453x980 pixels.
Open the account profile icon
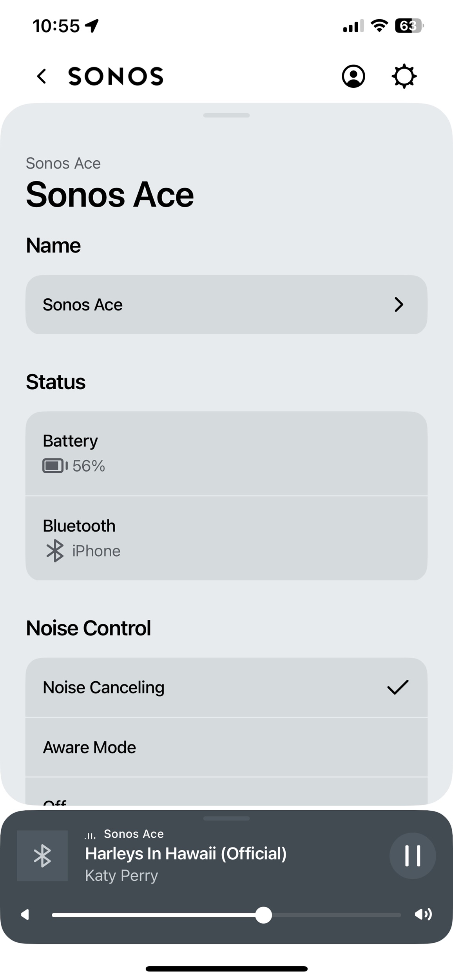coord(353,76)
